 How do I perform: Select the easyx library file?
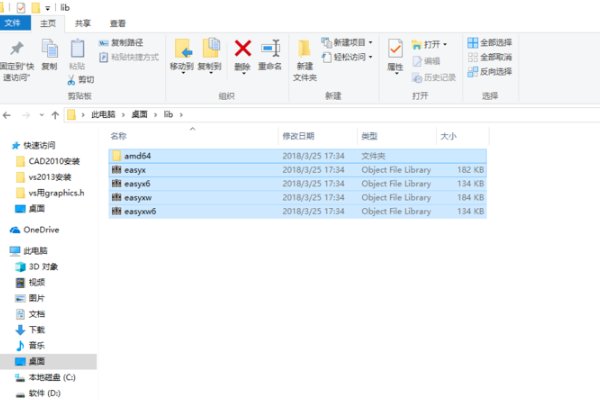pyautogui.click(x=297, y=170)
